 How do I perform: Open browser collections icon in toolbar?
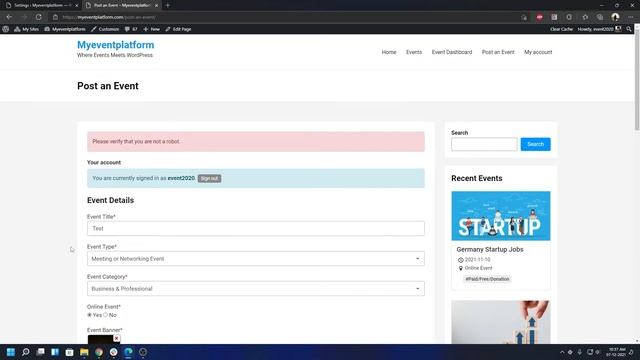(600, 17)
